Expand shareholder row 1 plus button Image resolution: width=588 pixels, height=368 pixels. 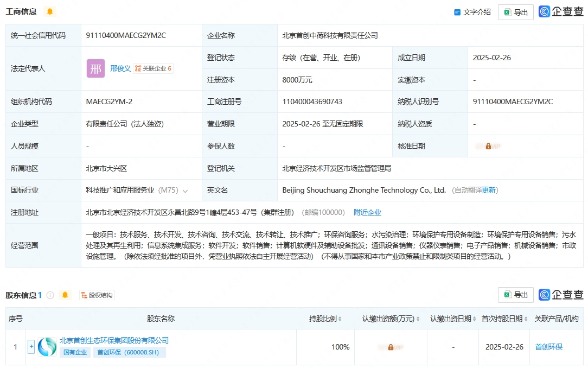point(31,347)
